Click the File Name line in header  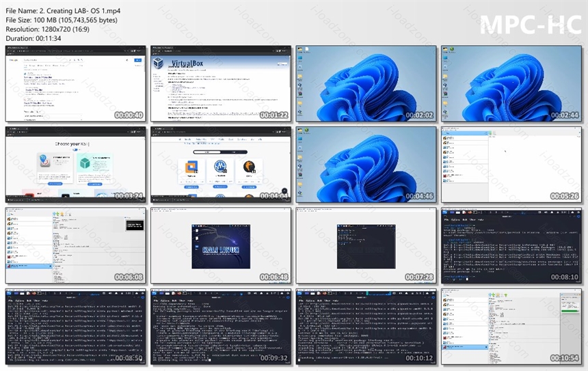63,11
